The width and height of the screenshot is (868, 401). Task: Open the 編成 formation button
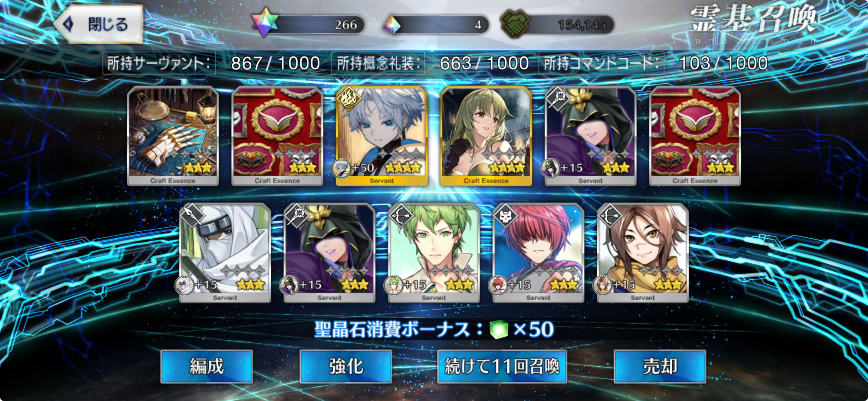(x=207, y=366)
